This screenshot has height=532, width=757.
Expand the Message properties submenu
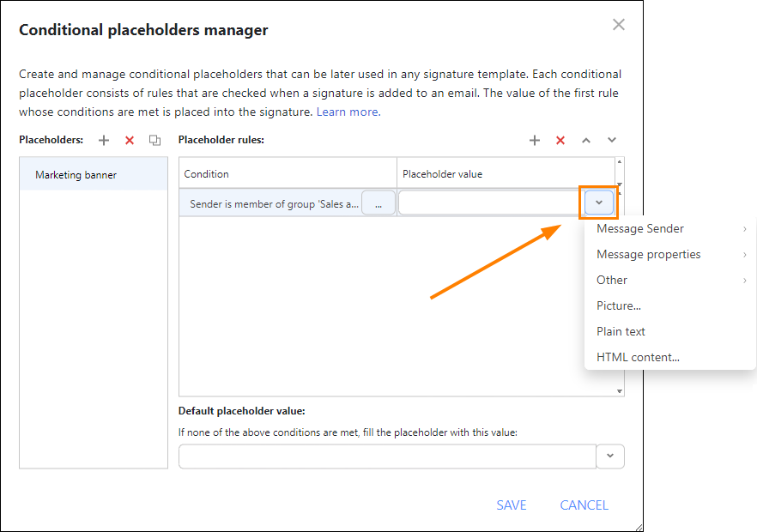click(648, 254)
